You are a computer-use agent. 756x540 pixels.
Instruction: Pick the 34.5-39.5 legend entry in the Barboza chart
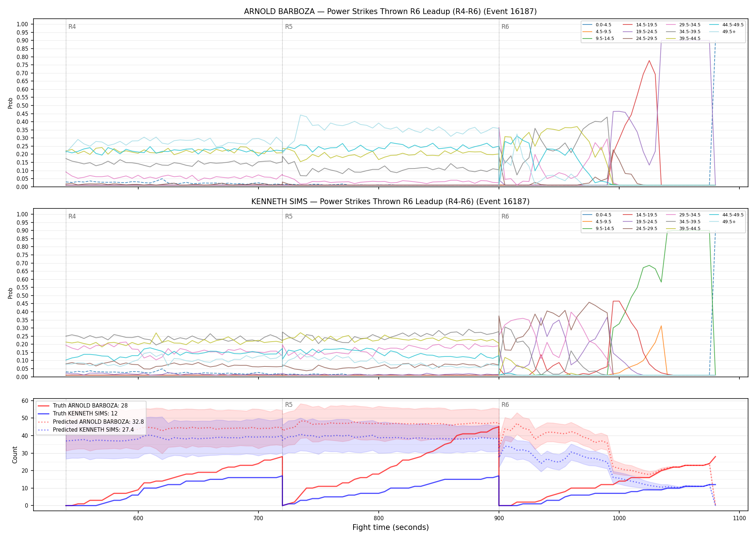(x=683, y=32)
